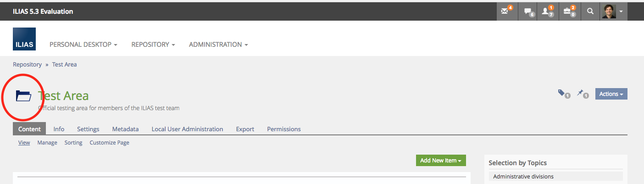Open the user avatar menu
Image resolution: width=644 pixels, height=184 pixels.
(613, 11)
